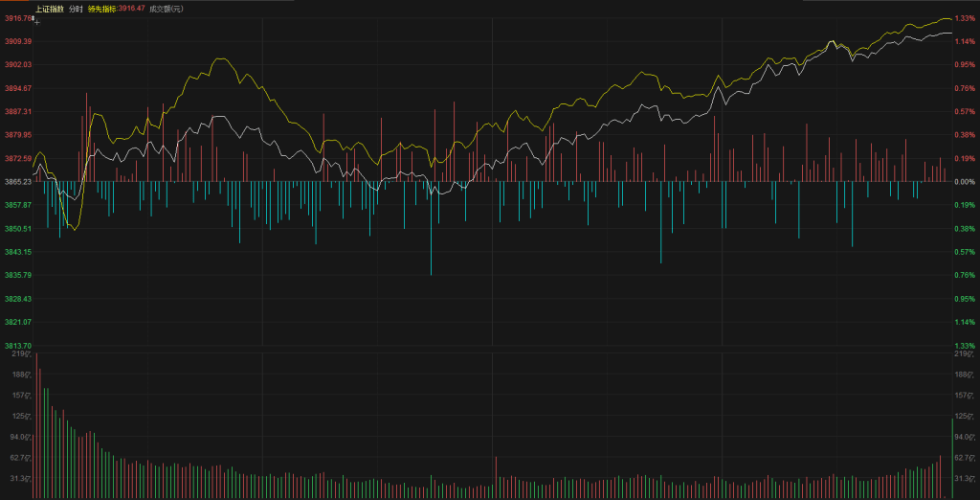This screenshot has height=500, width=980.
Task: Click the 0.00% label on right axis
Action: pyautogui.click(x=963, y=181)
